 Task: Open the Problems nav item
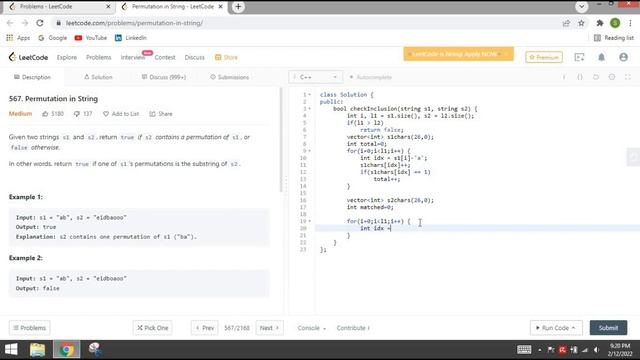pos(98,57)
